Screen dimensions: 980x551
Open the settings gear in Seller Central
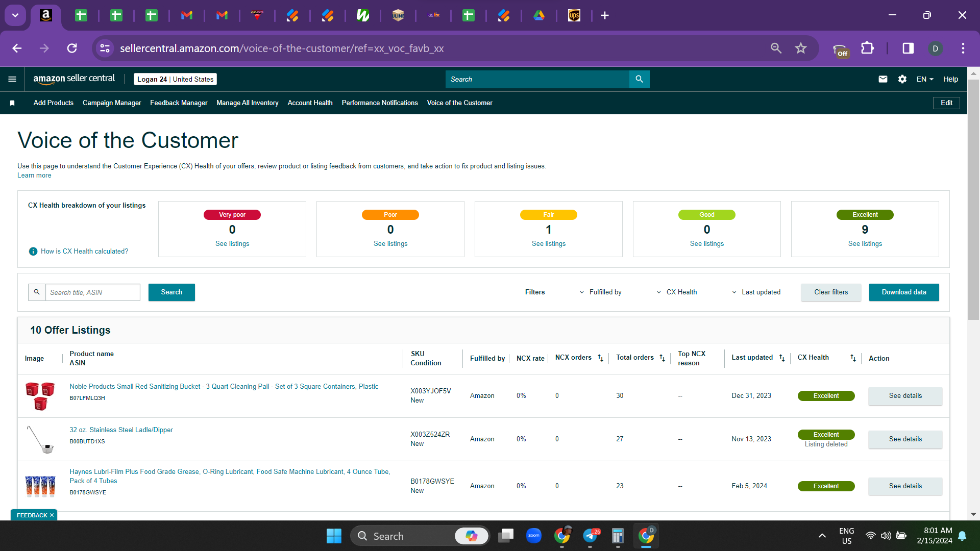point(902,79)
